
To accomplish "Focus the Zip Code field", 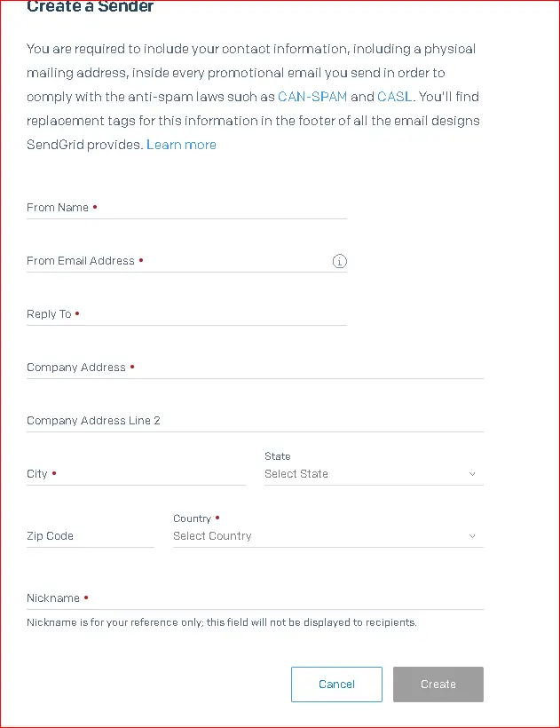I will 90,536.
